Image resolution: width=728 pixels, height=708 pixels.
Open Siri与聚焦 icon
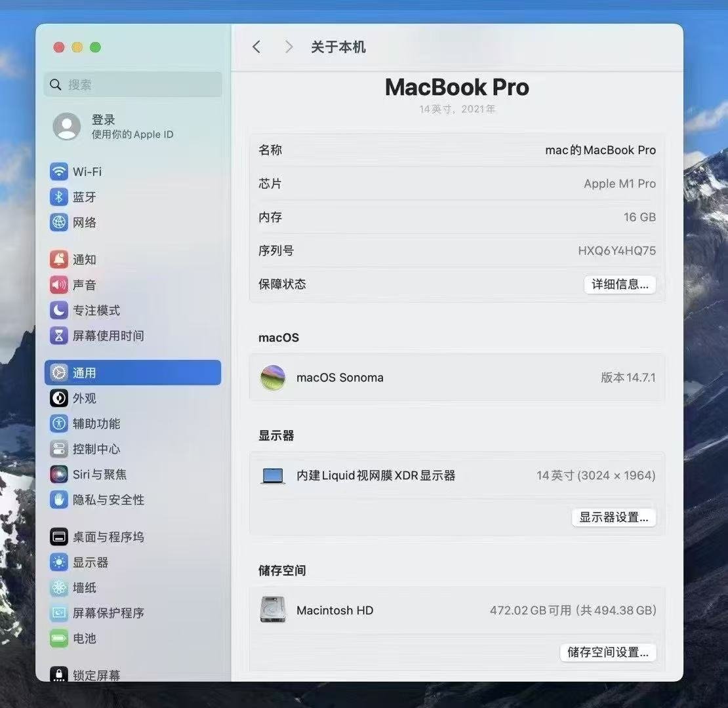58,474
